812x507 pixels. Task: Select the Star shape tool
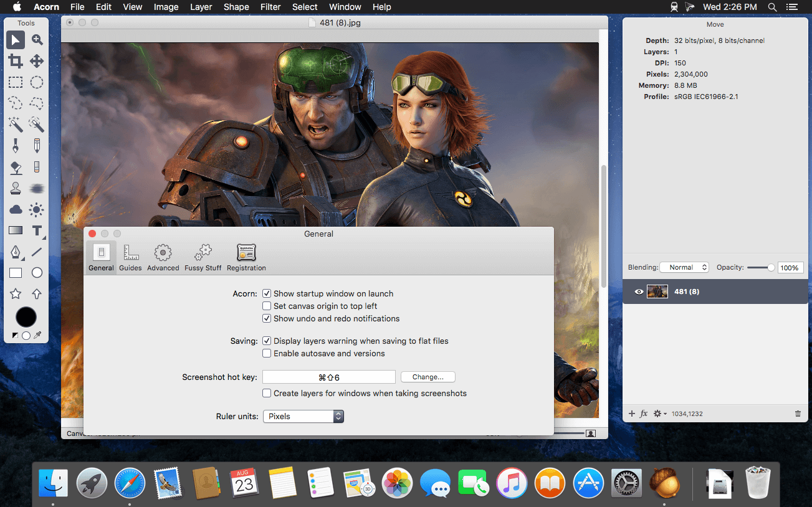click(x=16, y=293)
